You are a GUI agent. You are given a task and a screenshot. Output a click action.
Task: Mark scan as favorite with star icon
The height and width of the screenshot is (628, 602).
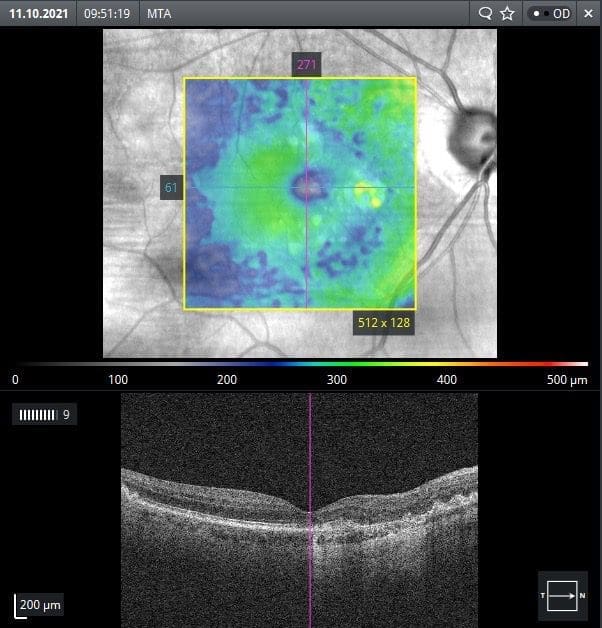[507, 14]
